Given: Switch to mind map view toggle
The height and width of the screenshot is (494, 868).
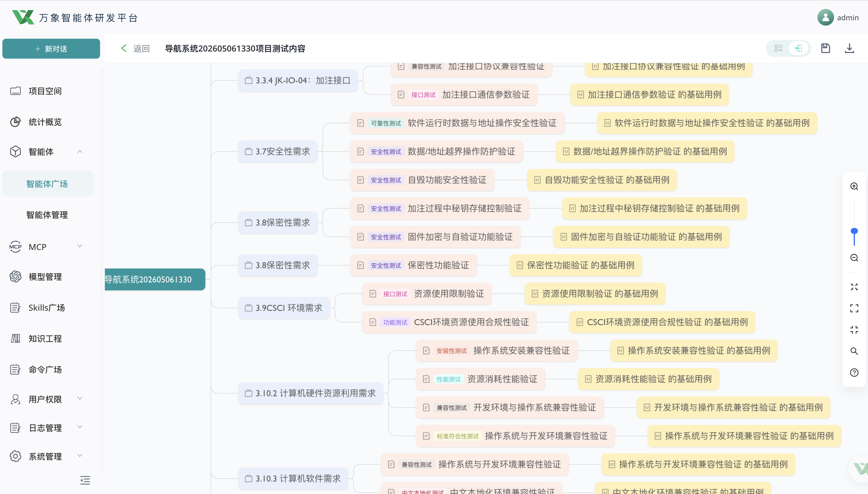Looking at the screenshot, I should (x=798, y=48).
